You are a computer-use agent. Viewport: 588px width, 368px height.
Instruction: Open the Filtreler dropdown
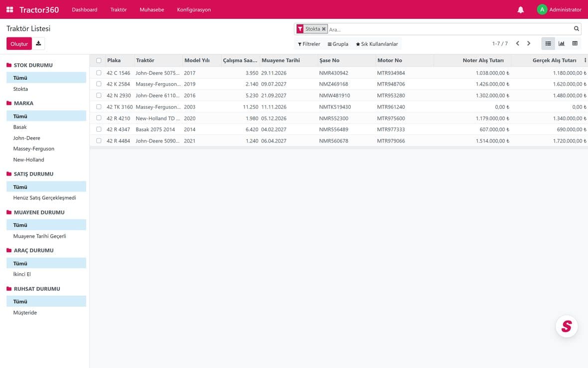tap(309, 44)
